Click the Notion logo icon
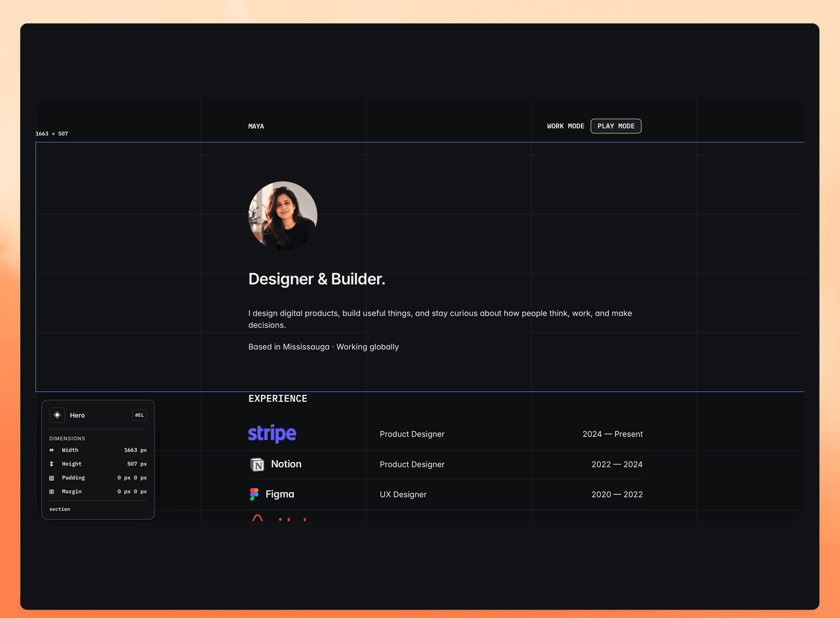 tap(257, 465)
